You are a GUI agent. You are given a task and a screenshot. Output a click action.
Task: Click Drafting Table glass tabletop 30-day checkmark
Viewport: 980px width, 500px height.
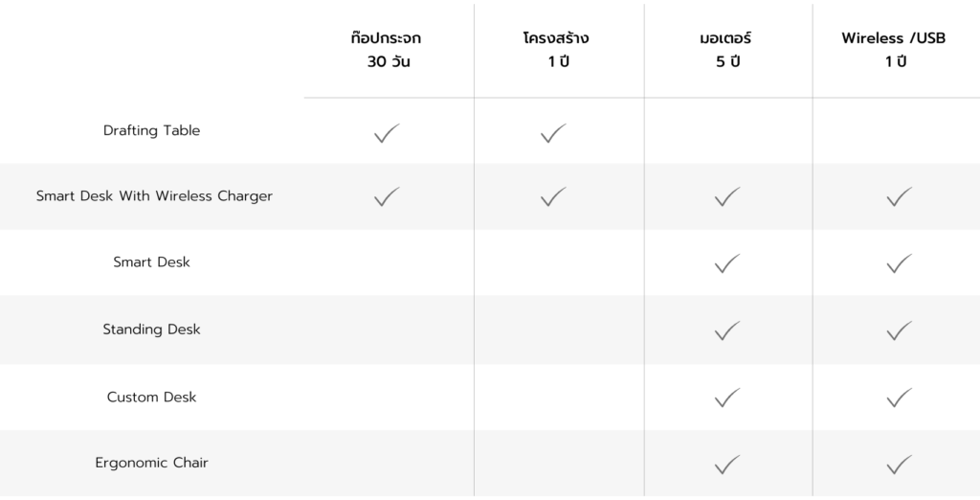tap(387, 133)
